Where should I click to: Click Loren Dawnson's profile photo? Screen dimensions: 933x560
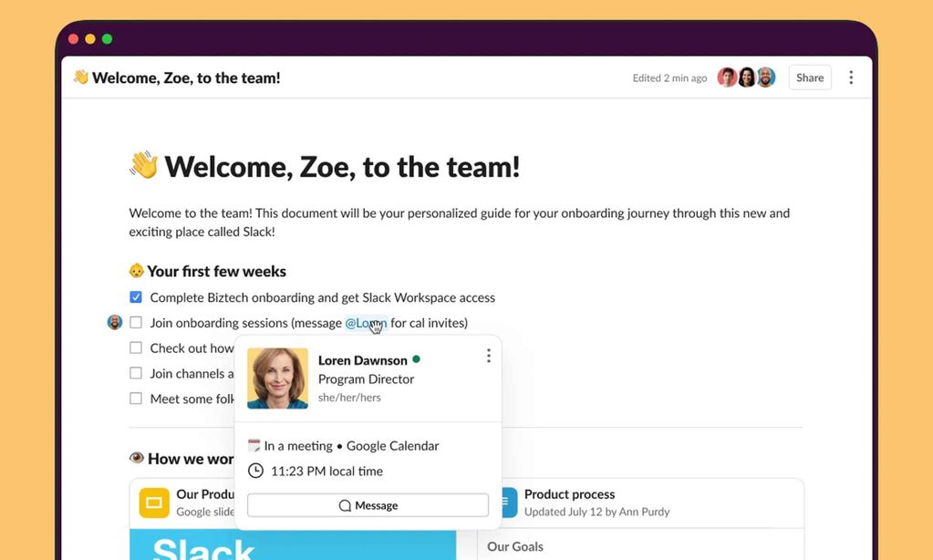(x=277, y=376)
